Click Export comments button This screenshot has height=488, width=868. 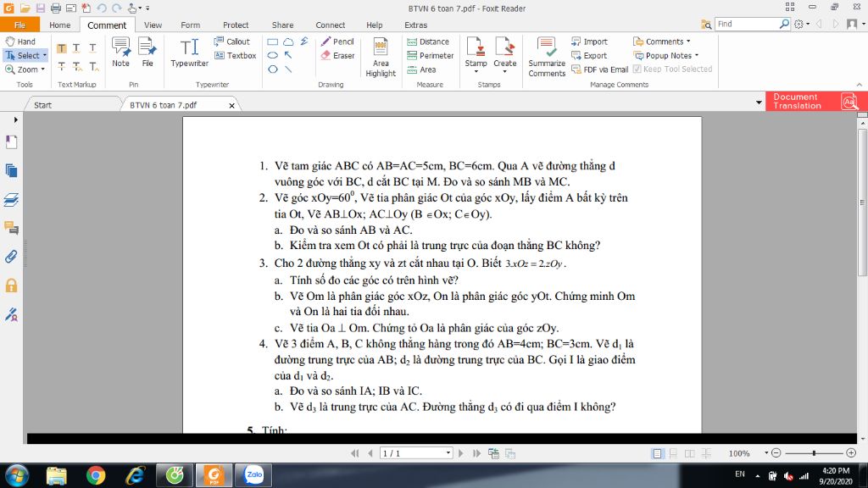(589, 55)
